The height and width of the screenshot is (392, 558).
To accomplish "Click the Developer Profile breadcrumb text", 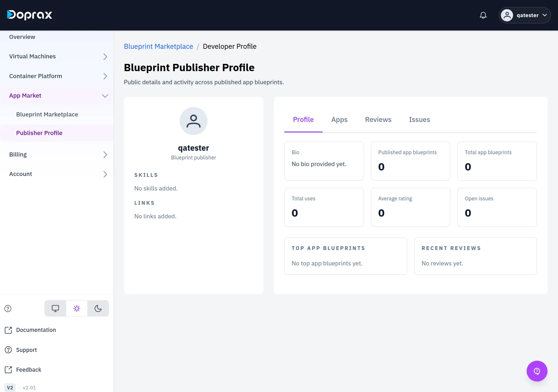I will (230, 46).
